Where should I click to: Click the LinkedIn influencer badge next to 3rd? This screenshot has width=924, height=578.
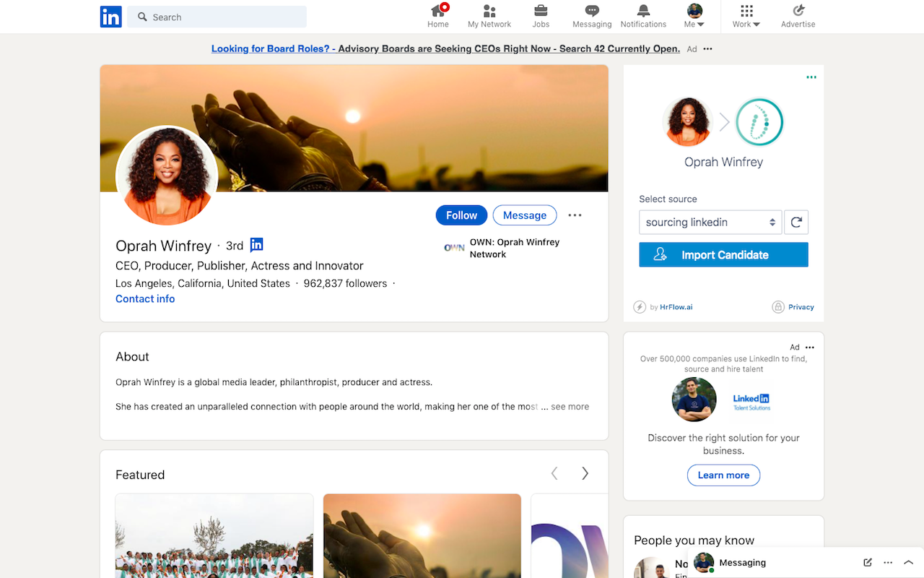pos(256,245)
